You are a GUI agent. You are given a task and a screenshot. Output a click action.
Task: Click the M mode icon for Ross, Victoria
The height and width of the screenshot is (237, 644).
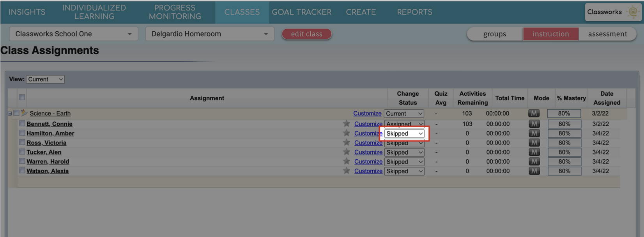click(534, 143)
